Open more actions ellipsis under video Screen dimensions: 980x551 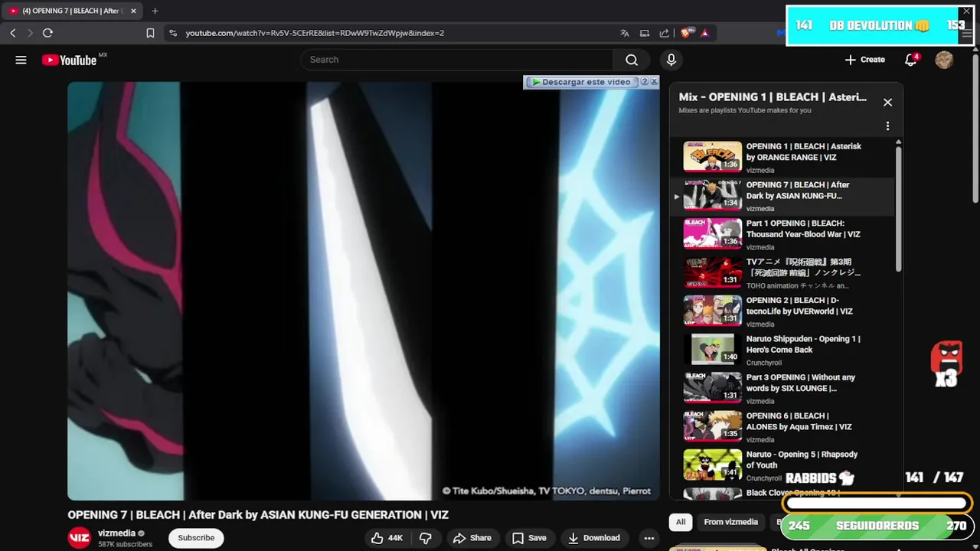tap(648, 538)
